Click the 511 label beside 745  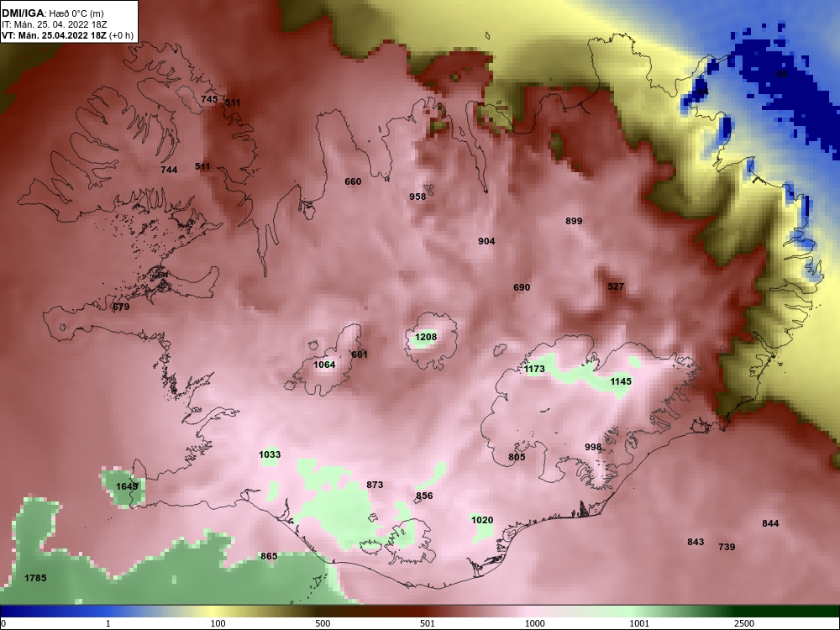click(x=233, y=102)
